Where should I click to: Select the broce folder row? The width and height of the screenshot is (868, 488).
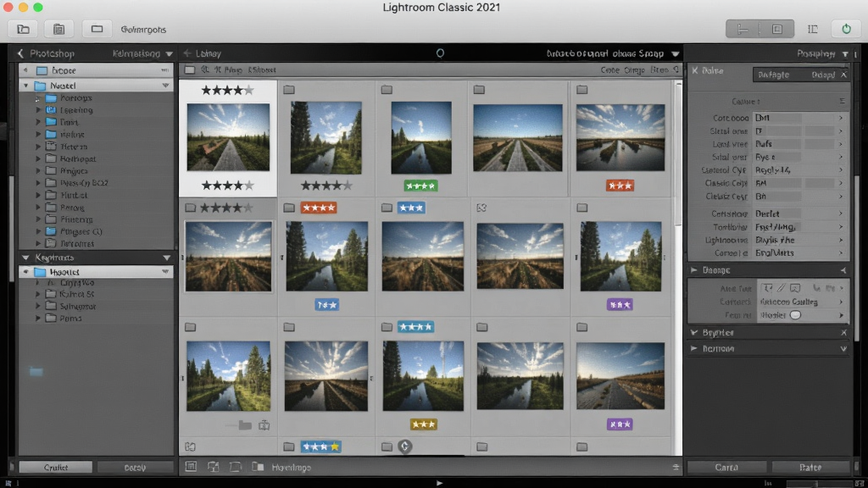(97, 70)
